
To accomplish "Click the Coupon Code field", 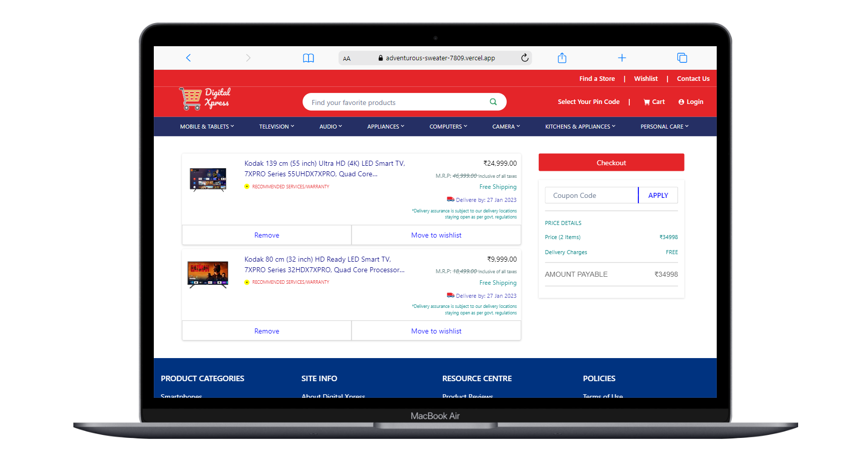I will click(592, 195).
